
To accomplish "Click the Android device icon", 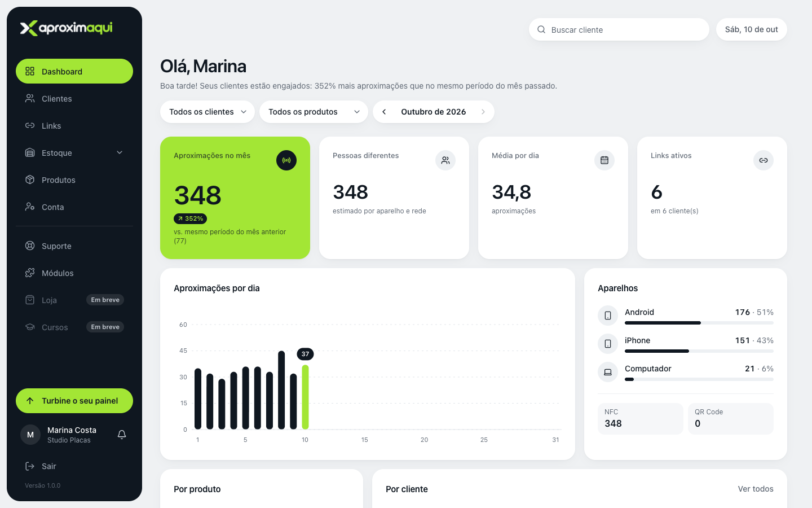I will 608,316.
